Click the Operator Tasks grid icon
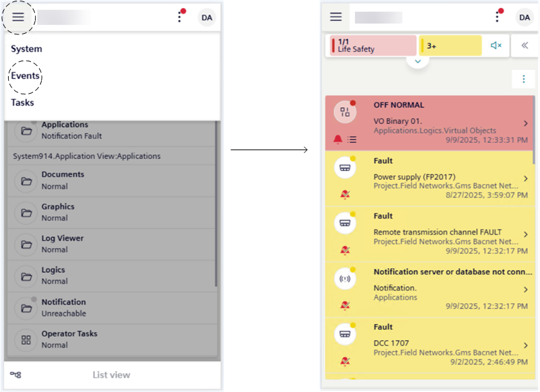 (26, 339)
